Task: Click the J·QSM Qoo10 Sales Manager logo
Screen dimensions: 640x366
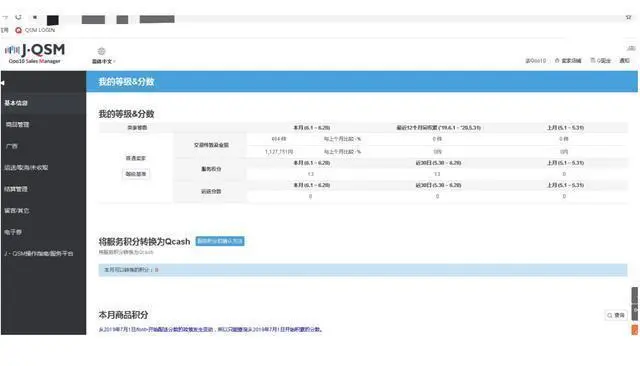Action: click(35, 53)
